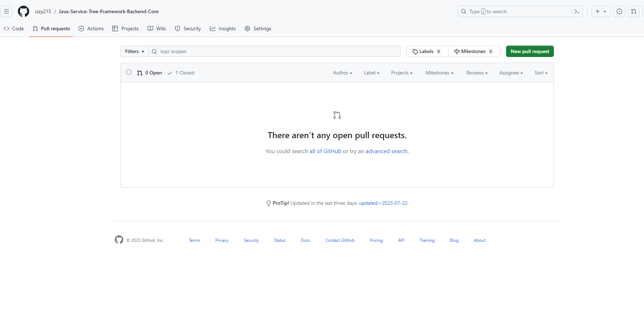
Task: Switch to the Actions tab
Action: click(91, 28)
